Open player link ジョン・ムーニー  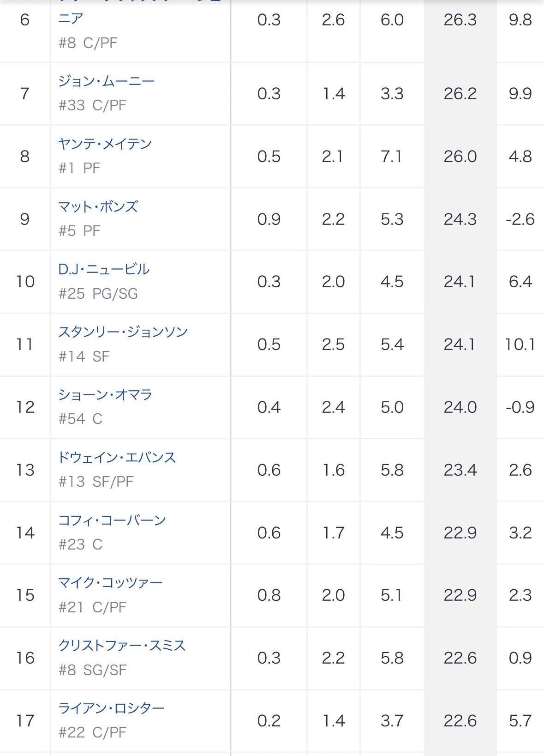pyautogui.click(x=106, y=81)
